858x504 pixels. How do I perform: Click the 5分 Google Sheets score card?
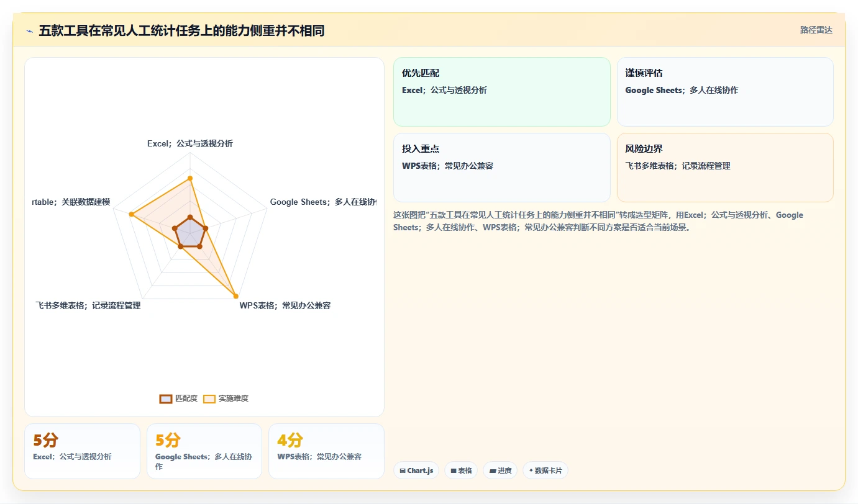click(x=204, y=451)
